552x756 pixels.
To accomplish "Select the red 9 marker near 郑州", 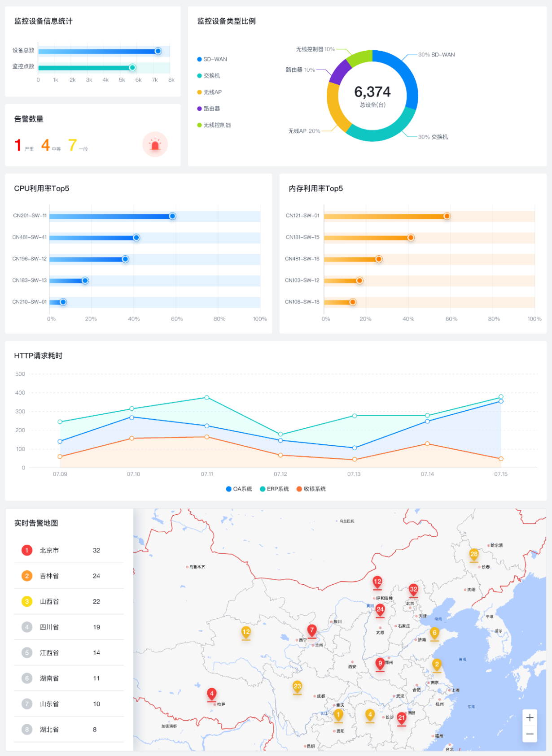I will tap(380, 664).
